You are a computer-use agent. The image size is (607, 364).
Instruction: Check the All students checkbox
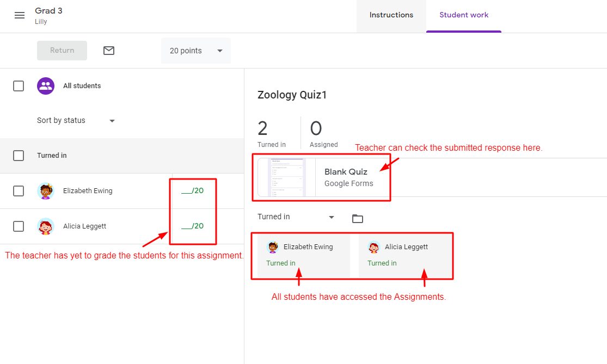18,85
